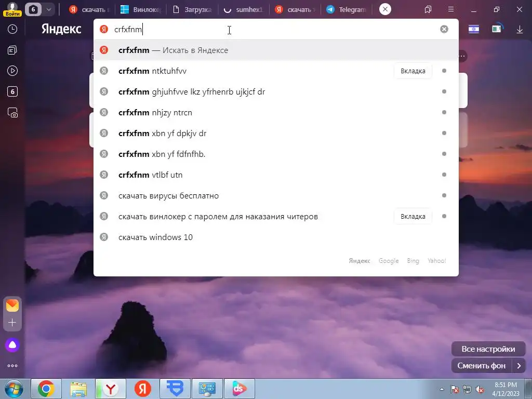Select suggestion crfxfnm xbn yf fdfnfhb.
Viewport: 532px width, 399px height.
click(276, 154)
